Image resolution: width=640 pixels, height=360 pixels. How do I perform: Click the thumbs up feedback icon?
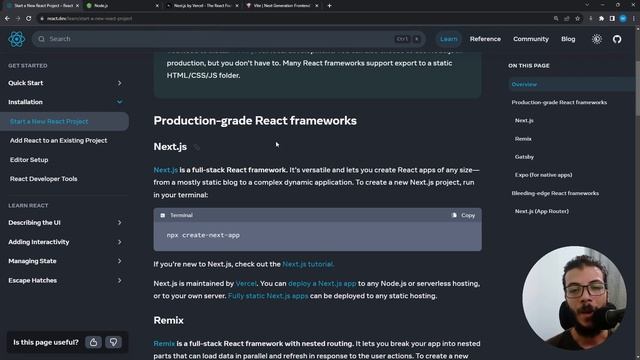(x=93, y=342)
